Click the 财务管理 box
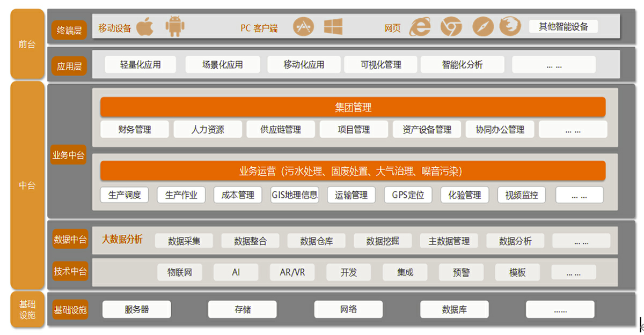 coord(135,129)
